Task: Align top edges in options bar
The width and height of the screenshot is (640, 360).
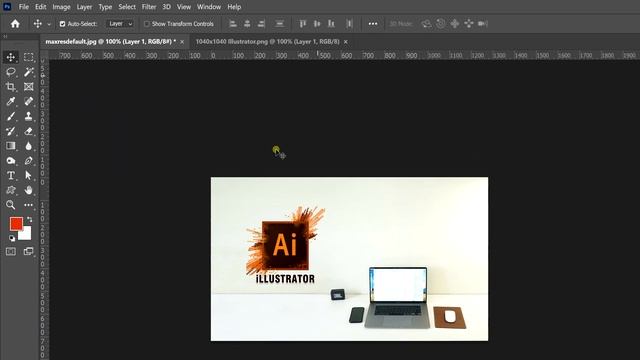Action: point(302,24)
